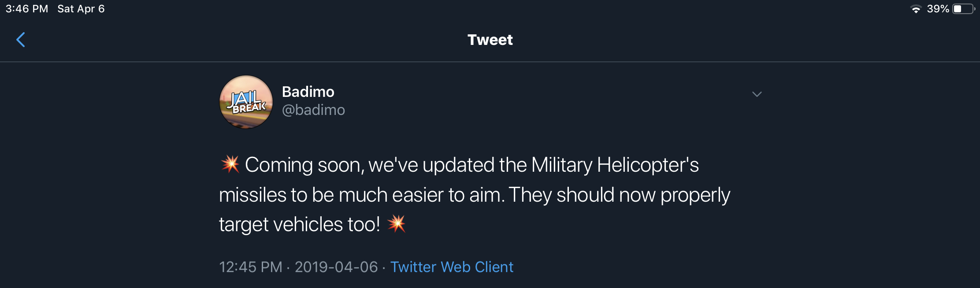980x288 pixels.
Task: Open tweet options chevron menu
Action: pos(757,94)
